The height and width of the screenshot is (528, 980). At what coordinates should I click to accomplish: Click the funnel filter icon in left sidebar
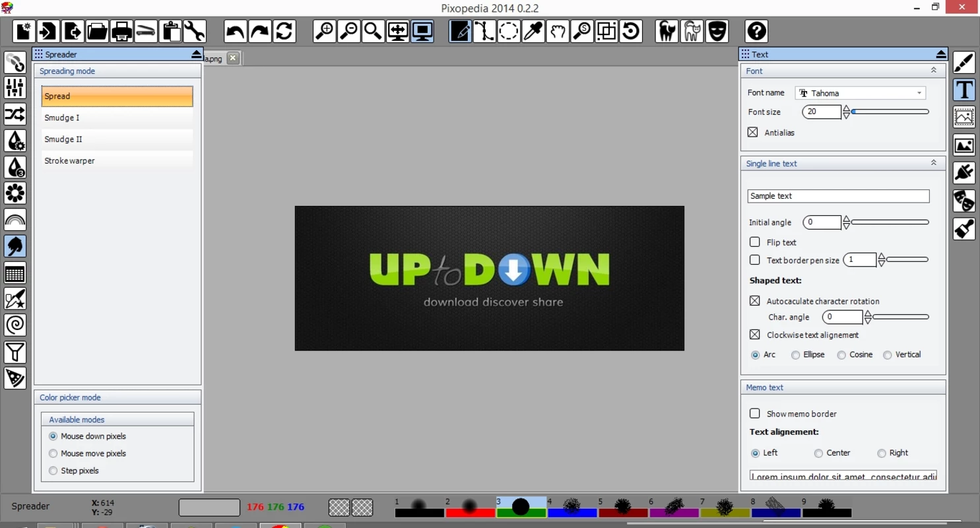coord(15,352)
